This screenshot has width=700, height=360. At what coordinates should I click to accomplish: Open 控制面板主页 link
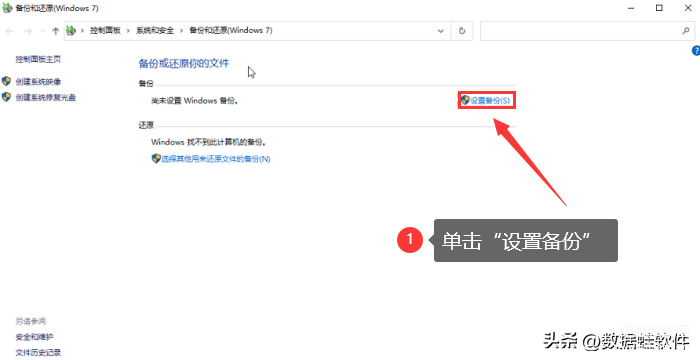38,59
